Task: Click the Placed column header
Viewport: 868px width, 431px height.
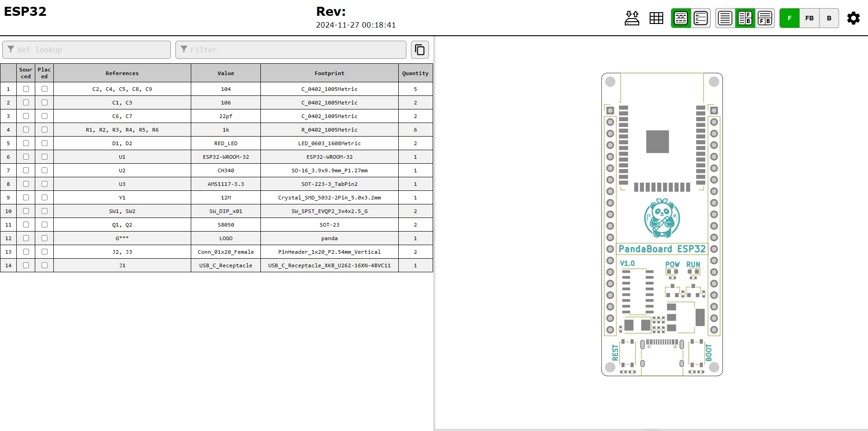Action: [44, 73]
